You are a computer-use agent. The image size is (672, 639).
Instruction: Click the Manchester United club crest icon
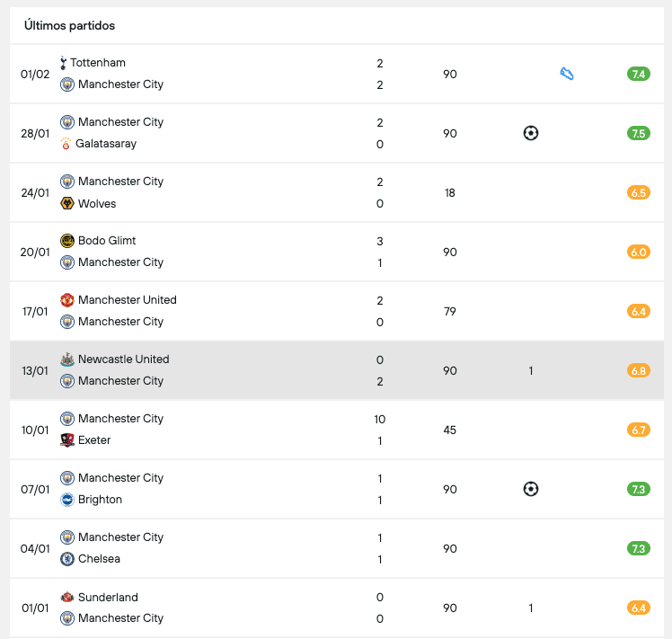tap(67, 300)
